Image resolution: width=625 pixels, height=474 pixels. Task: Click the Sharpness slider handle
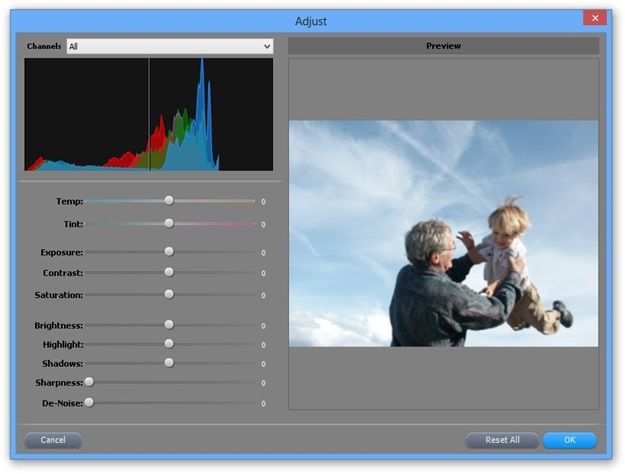pos(89,382)
